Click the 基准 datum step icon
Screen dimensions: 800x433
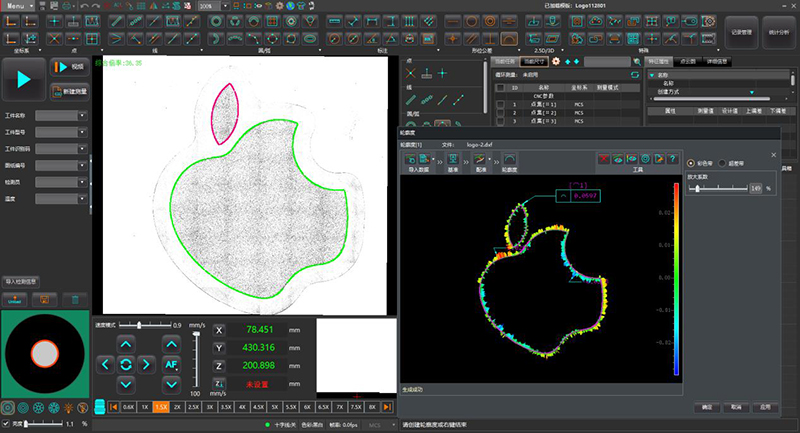(x=453, y=159)
